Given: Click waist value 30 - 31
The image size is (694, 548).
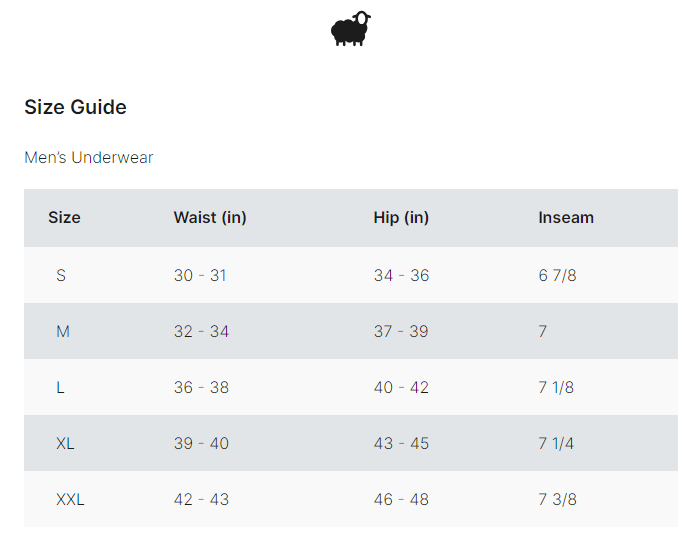Looking at the screenshot, I should click(x=200, y=275).
